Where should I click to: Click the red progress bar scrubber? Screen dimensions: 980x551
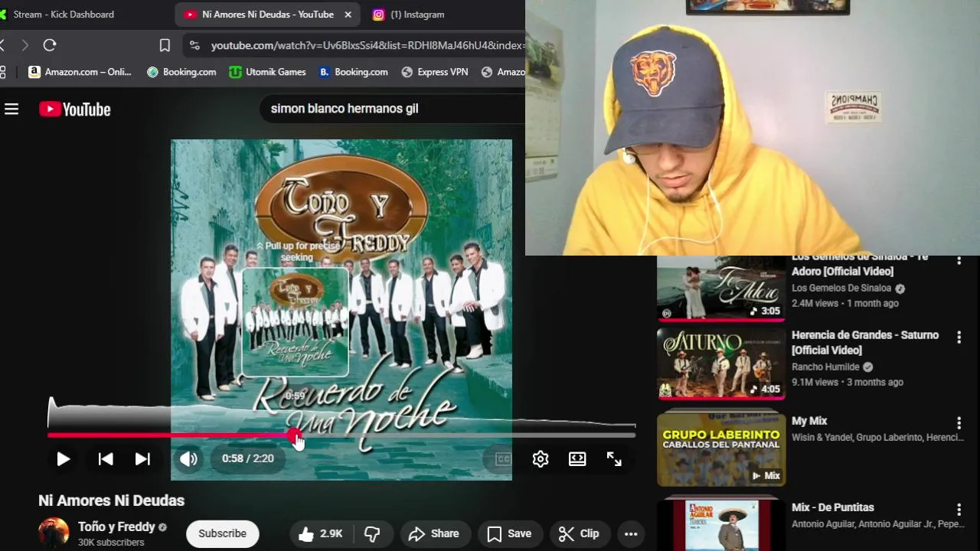(x=295, y=435)
